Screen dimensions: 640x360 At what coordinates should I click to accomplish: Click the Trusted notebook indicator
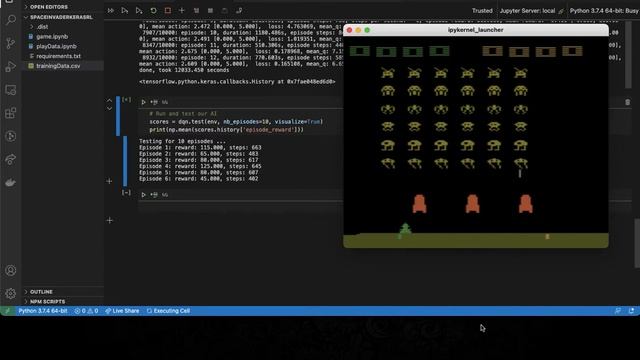[x=482, y=11]
